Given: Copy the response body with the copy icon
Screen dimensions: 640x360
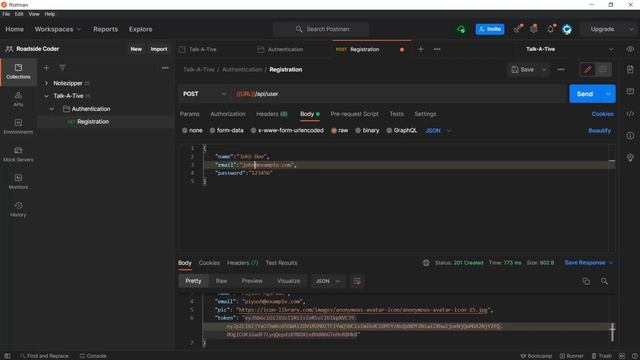Looking at the screenshot, I should point(586,281).
